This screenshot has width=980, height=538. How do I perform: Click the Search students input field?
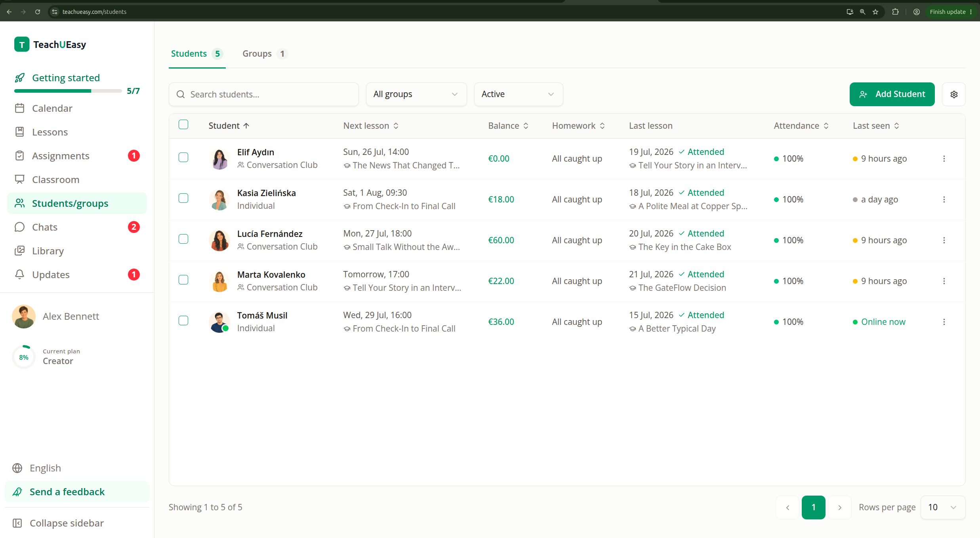pyautogui.click(x=264, y=94)
